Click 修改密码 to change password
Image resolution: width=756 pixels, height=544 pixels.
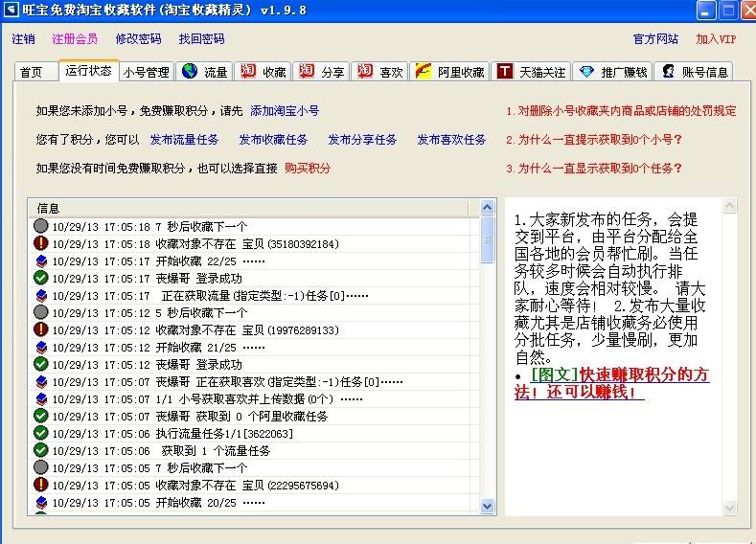pyautogui.click(x=138, y=39)
